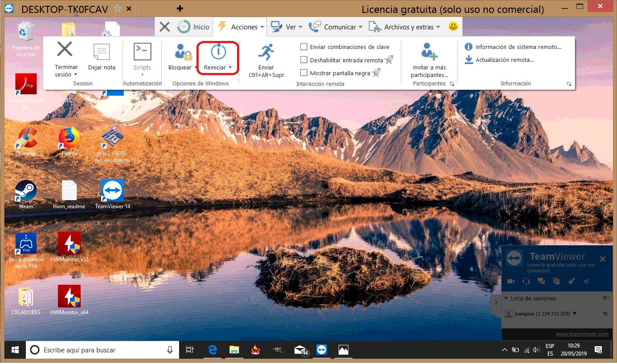The height and width of the screenshot is (364, 617).
Task: Open the remote notification center icon
Action: pyautogui.click(x=599, y=350)
